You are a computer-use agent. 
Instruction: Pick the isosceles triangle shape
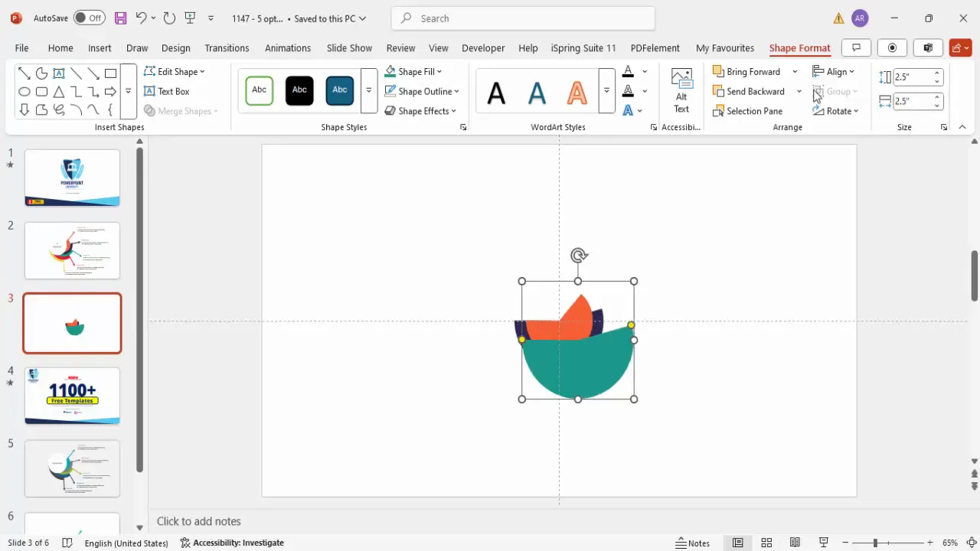59,92
